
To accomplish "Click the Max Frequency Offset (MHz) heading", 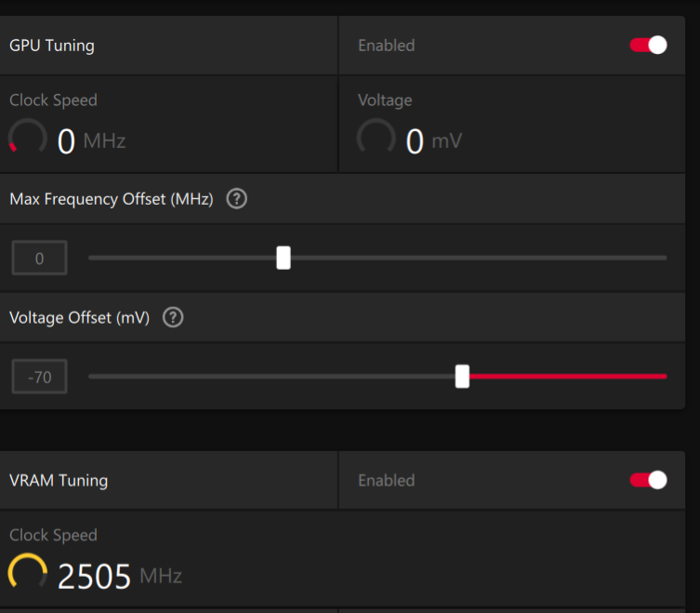I will [112, 199].
